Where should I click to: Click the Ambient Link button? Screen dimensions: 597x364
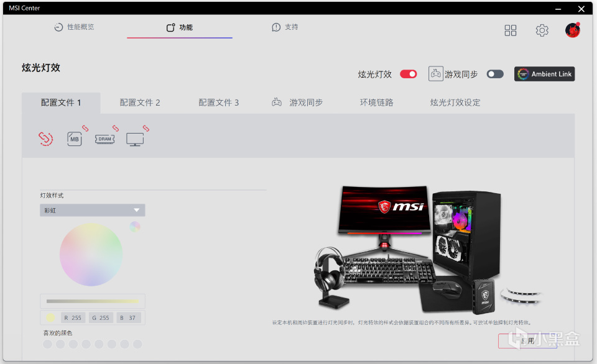[545, 74]
